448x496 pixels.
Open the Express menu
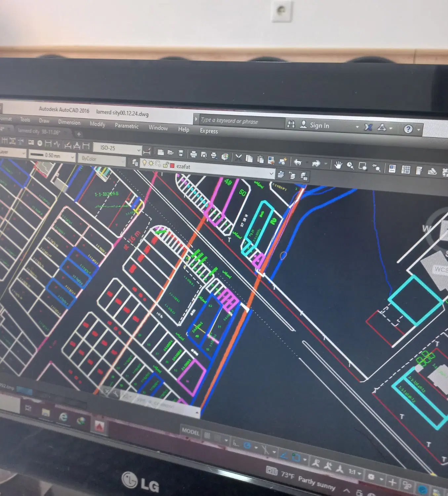point(209,131)
